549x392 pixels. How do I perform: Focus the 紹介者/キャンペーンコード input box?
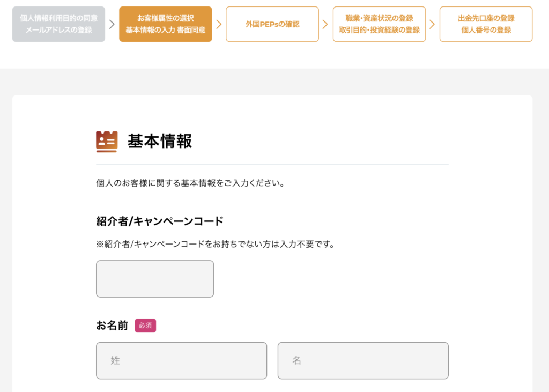(x=155, y=279)
